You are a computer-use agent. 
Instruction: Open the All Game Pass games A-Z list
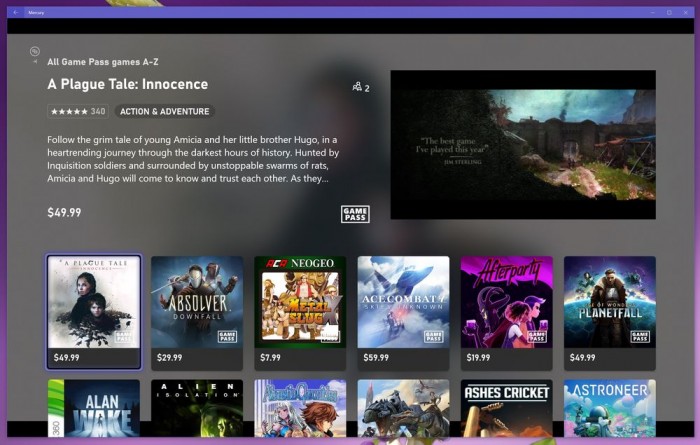103,62
